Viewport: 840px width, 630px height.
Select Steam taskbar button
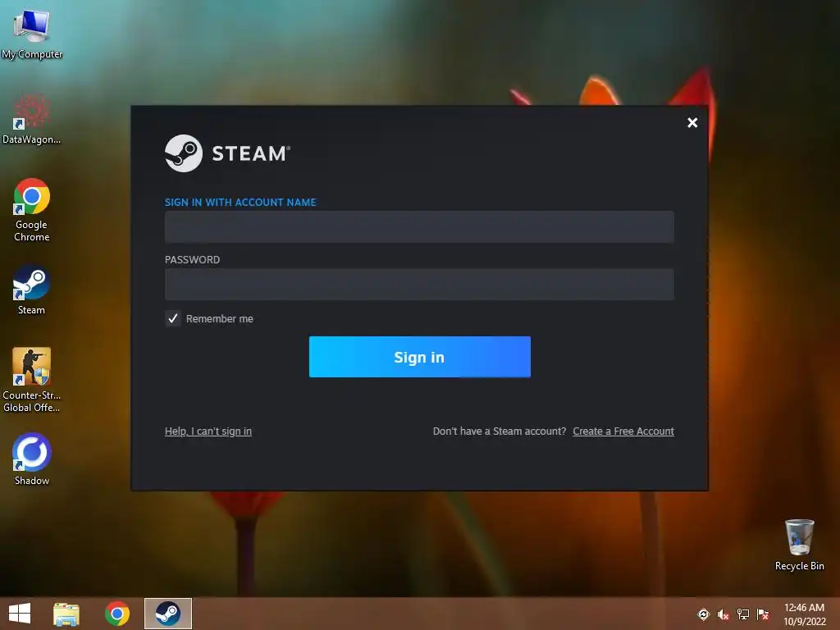(x=167, y=614)
